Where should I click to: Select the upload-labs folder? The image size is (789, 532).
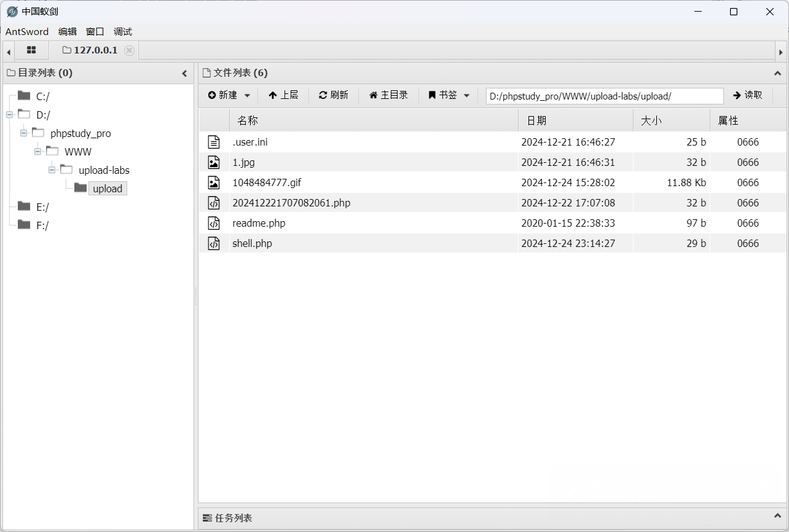104,170
